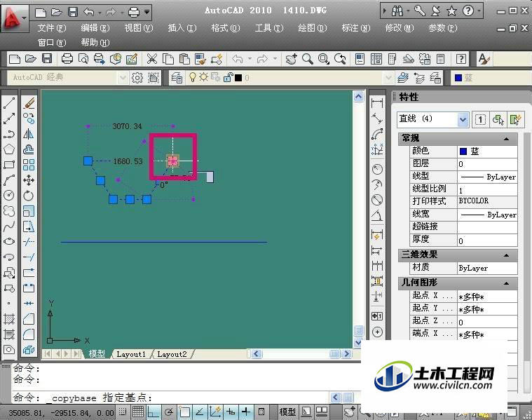Click the 模型 button in status bar
The image size is (532, 420).
pyautogui.click(x=287, y=412)
